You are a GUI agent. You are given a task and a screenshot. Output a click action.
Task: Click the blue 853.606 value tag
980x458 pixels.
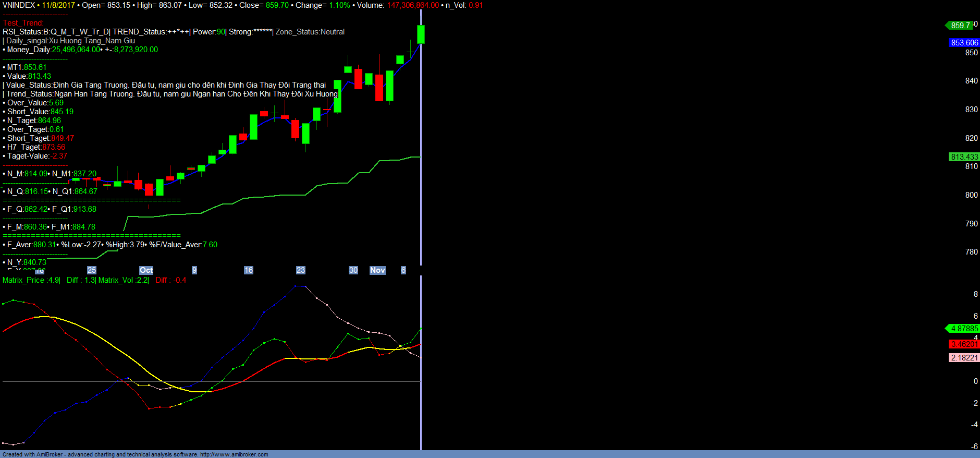tap(964, 43)
